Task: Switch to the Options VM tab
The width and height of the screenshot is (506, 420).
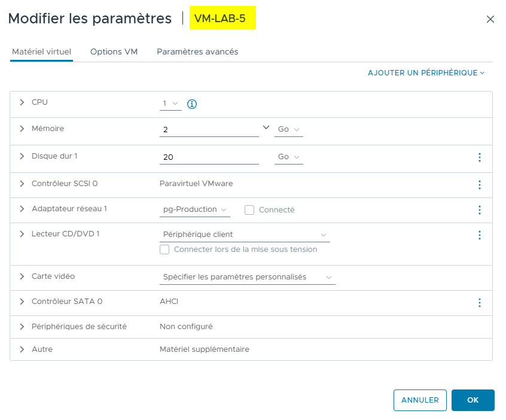Action: click(114, 52)
